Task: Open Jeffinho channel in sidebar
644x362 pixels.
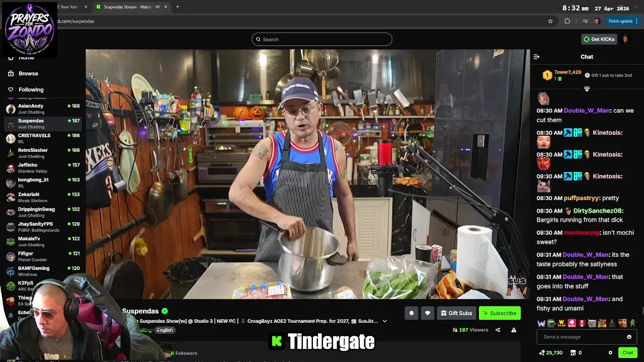Action: pos(43,167)
